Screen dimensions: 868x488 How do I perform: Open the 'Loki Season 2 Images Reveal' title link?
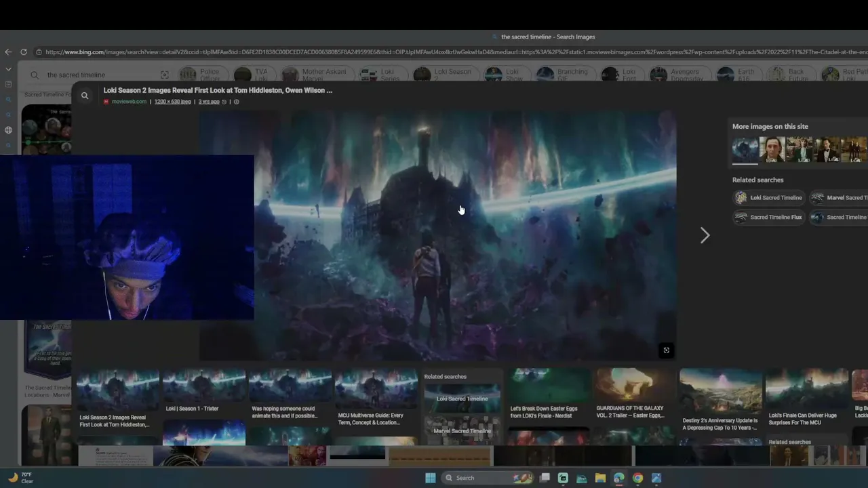point(218,90)
